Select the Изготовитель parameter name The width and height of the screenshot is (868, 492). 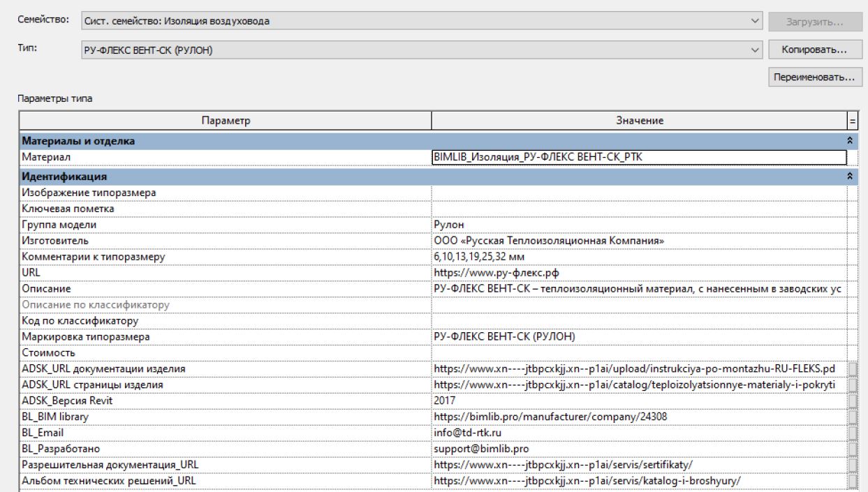pyautogui.click(x=55, y=241)
